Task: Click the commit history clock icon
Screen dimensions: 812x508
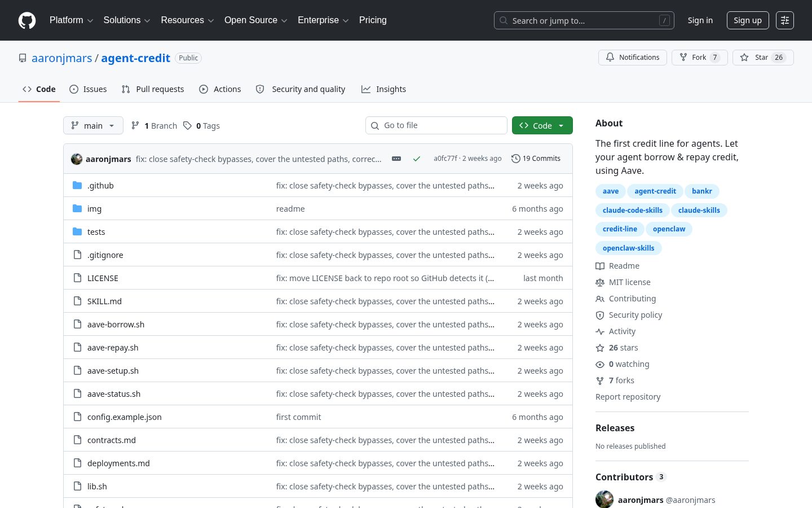Action: [515, 159]
